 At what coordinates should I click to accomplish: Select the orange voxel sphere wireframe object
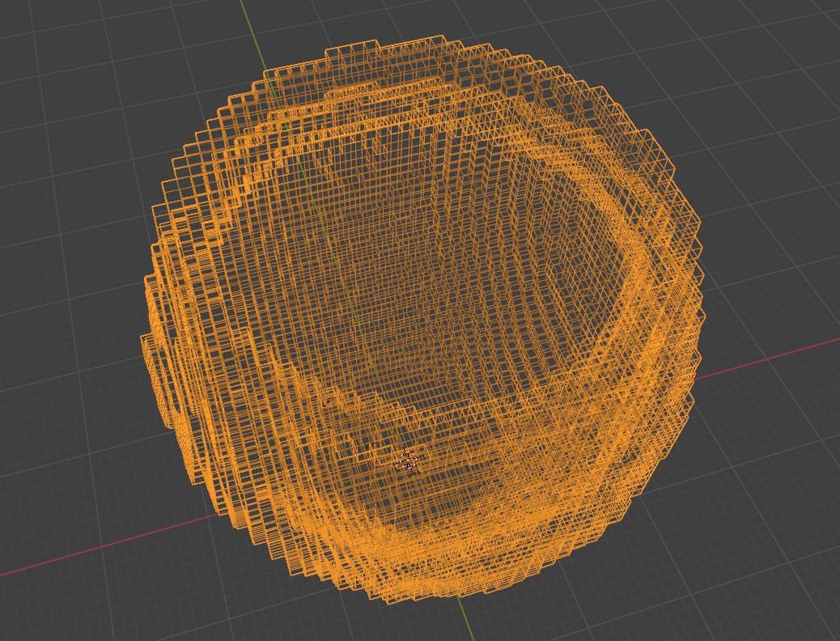coord(422,320)
